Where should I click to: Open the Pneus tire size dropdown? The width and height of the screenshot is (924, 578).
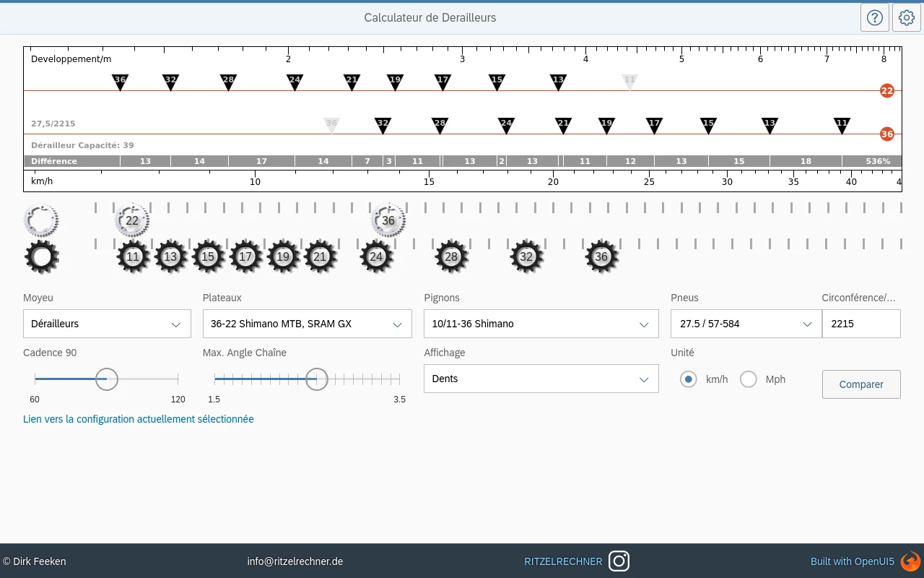pyautogui.click(x=746, y=324)
